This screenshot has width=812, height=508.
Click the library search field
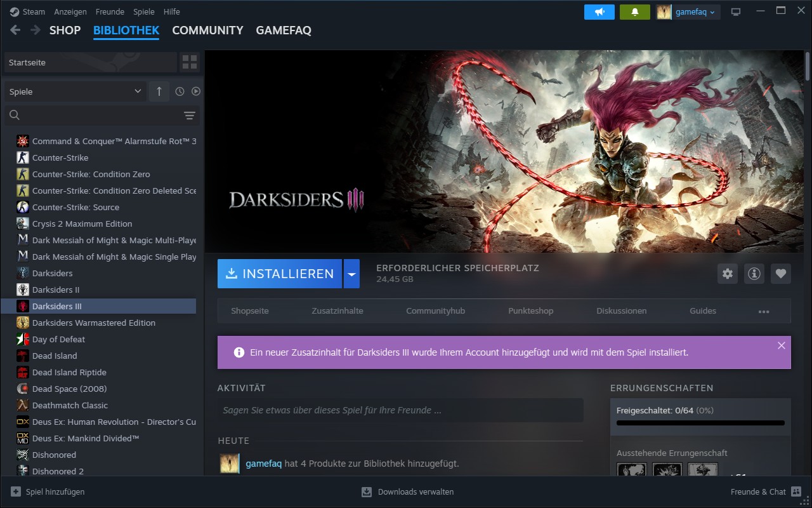tap(101, 115)
